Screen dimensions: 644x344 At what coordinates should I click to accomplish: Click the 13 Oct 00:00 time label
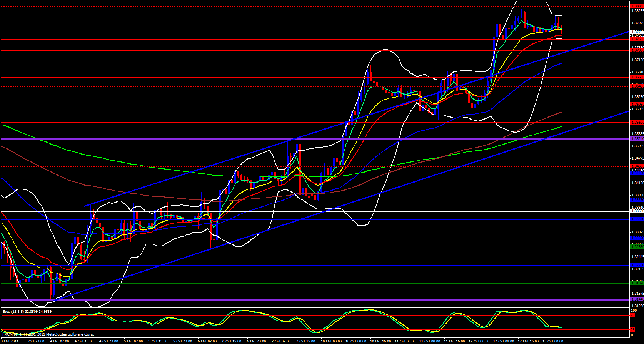click(552, 341)
